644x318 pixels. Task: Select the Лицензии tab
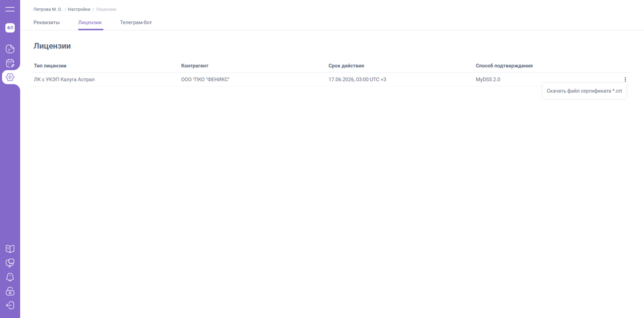tap(90, 22)
